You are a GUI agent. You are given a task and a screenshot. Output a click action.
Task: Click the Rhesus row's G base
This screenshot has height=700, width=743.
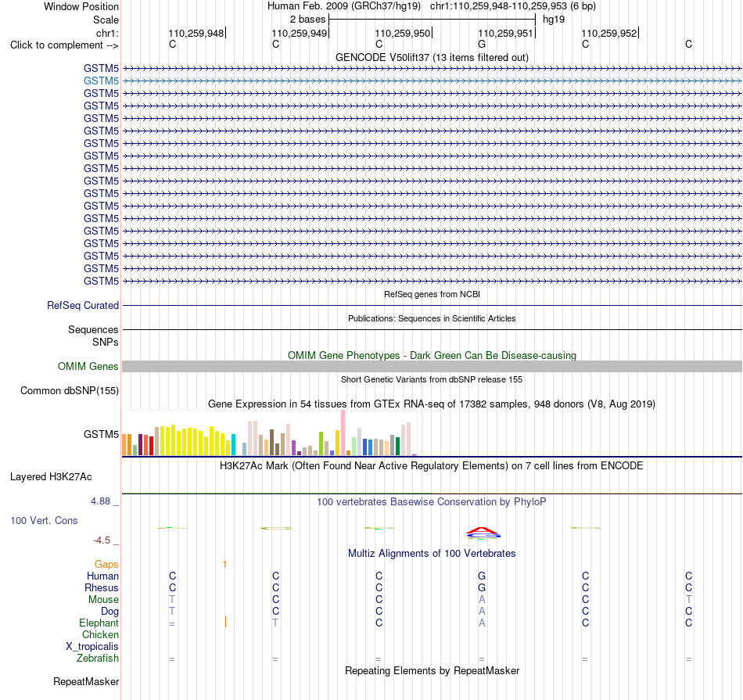(482, 587)
